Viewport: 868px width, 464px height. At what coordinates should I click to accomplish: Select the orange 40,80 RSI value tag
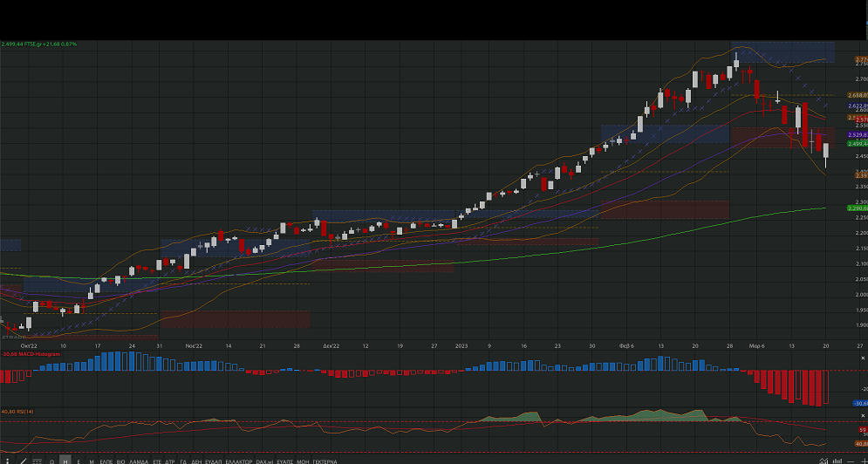pyautogui.click(x=861, y=444)
